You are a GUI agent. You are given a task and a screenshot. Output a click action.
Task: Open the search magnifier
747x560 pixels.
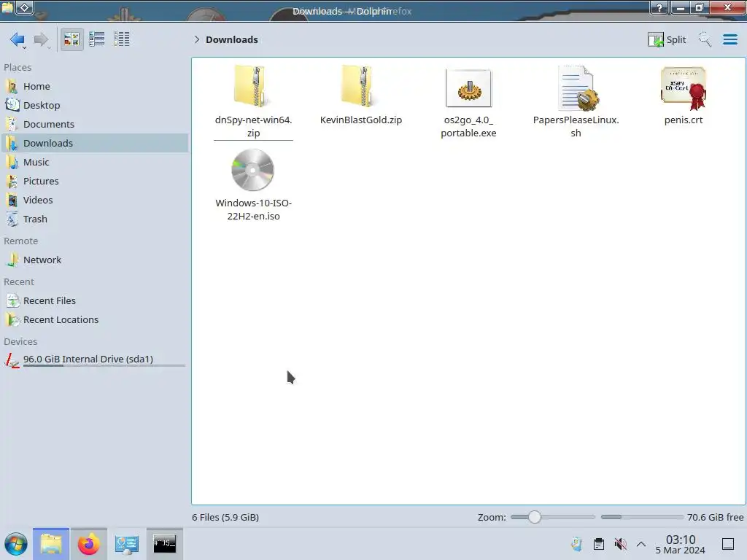click(x=705, y=39)
